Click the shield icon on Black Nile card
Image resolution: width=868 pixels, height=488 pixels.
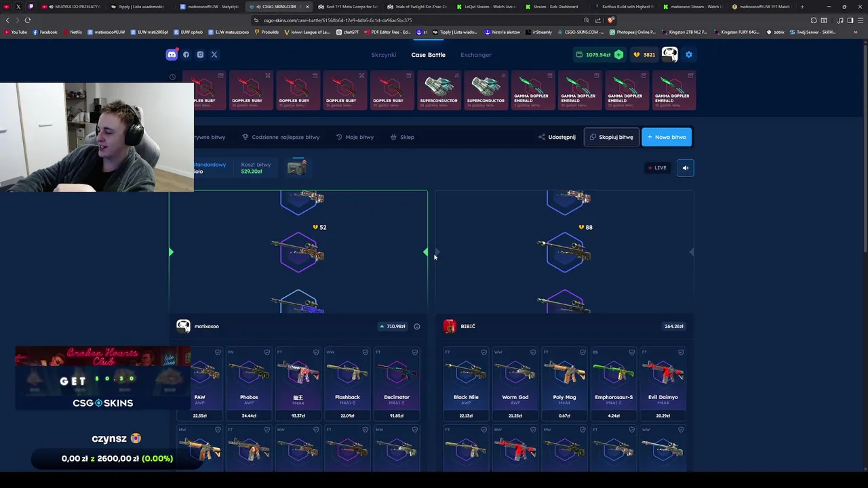click(x=484, y=352)
